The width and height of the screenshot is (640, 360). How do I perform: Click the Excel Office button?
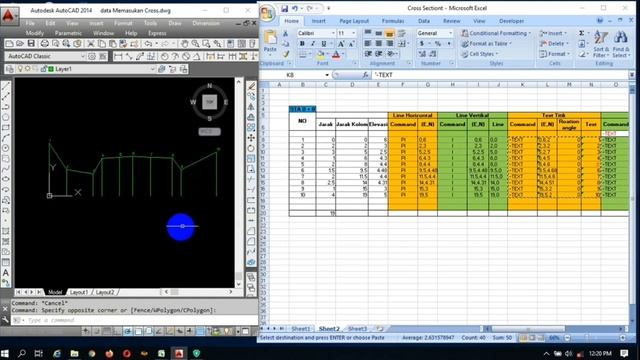[x=267, y=13]
